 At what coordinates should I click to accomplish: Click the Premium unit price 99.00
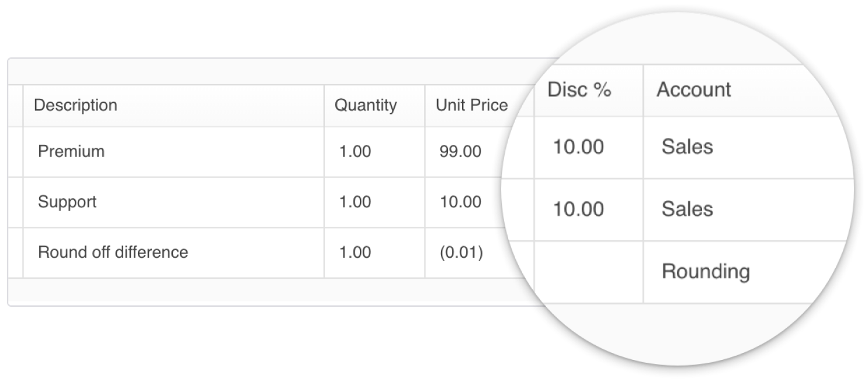click(460, 151)
